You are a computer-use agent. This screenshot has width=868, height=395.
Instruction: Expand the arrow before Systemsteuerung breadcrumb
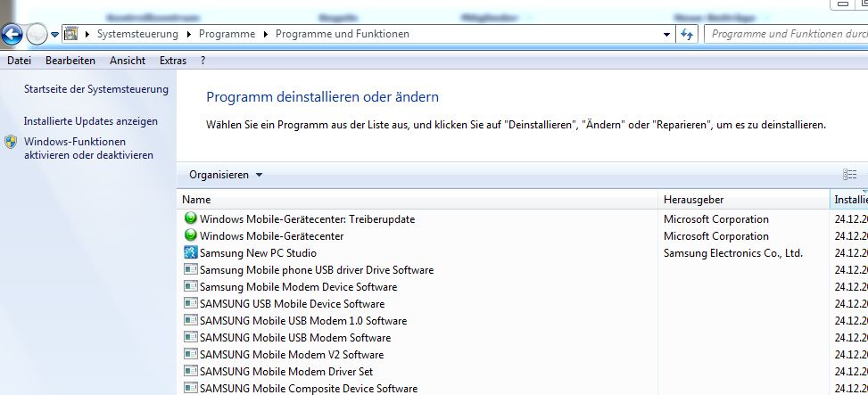(87, 34)
